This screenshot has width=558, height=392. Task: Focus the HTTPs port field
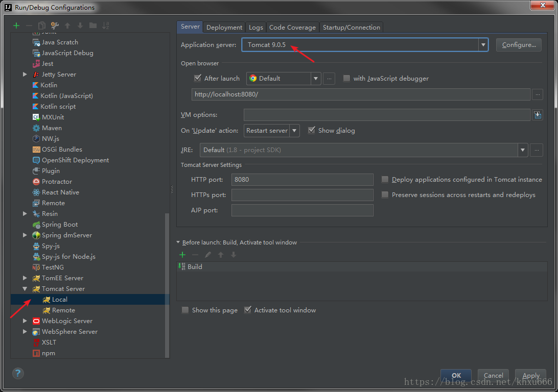302,195
